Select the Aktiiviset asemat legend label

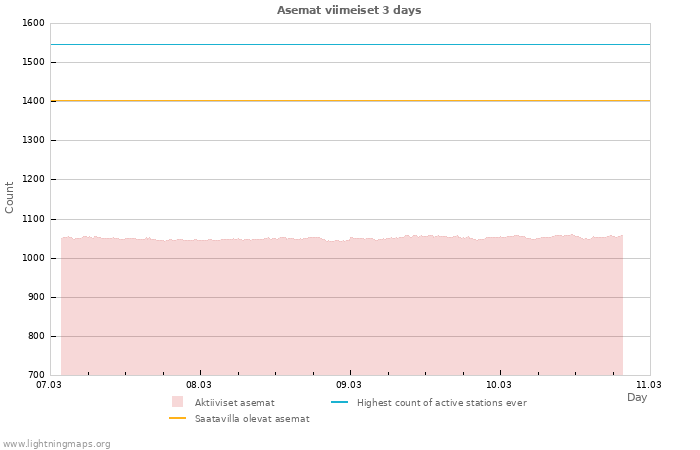234,402
